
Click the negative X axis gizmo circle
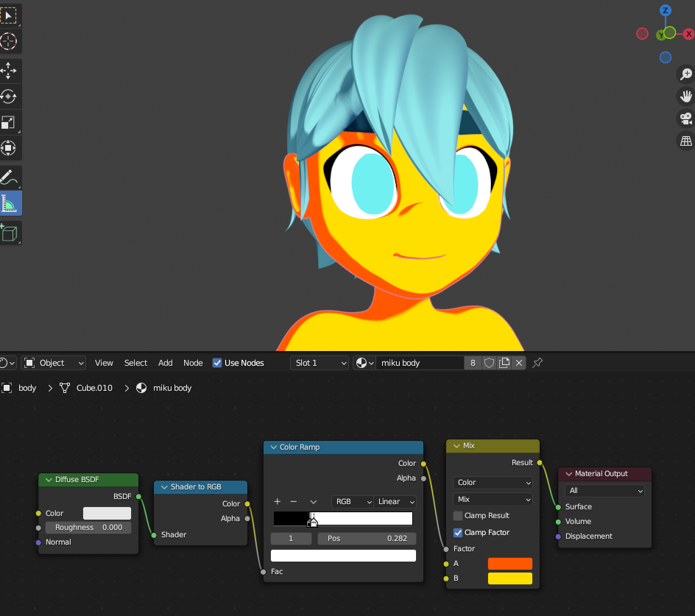point(642,34)
